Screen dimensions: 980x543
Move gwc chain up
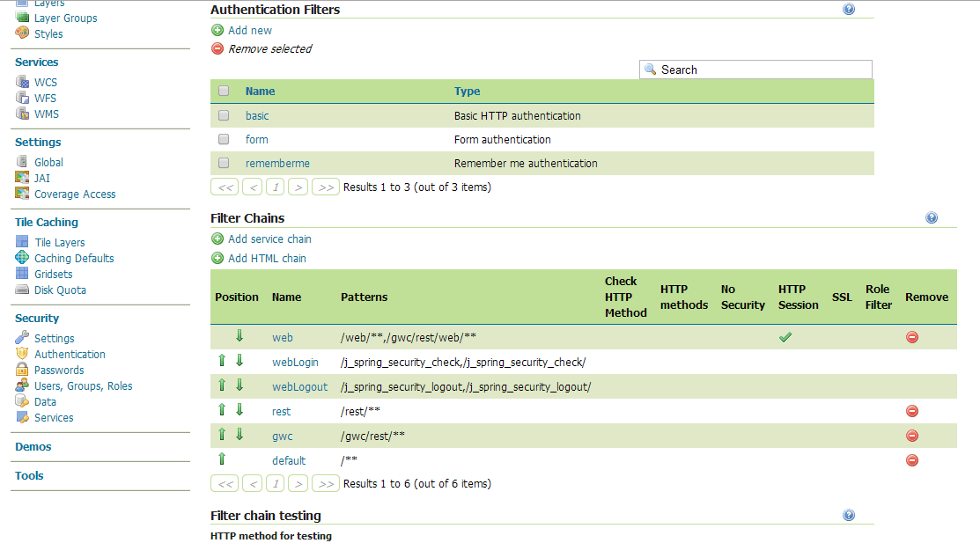222,434
